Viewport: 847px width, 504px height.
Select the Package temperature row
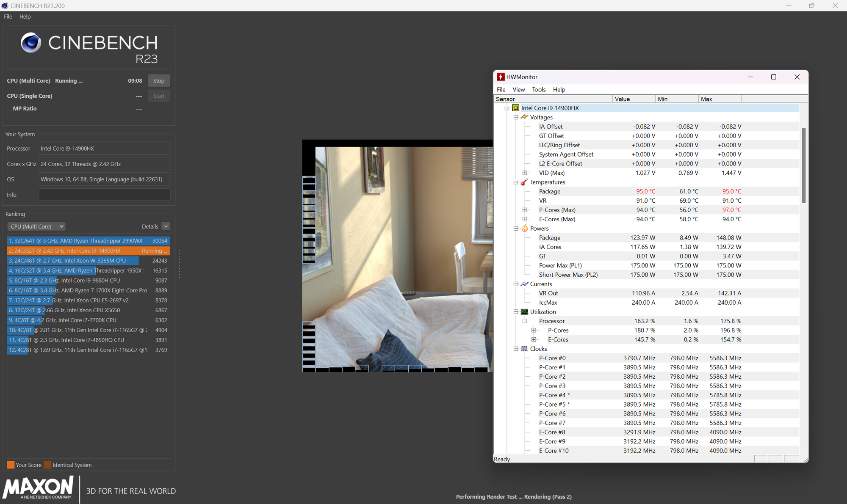[646, 191]
